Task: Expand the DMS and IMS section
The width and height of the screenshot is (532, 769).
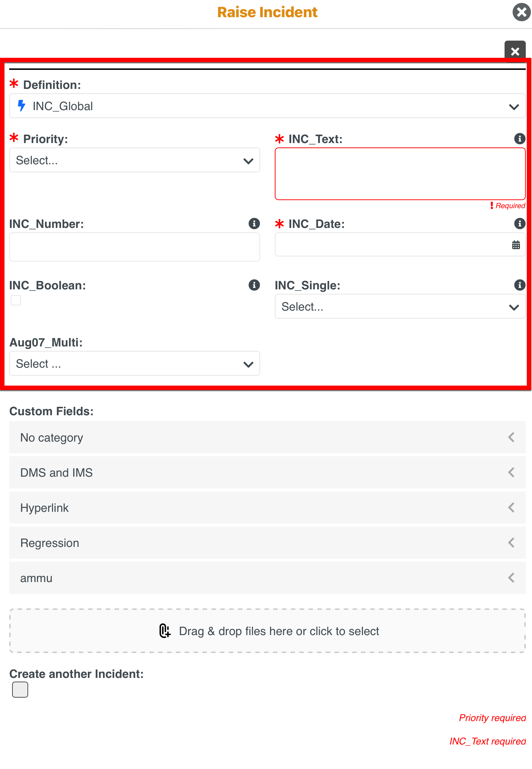Action: tap(267, 473)
